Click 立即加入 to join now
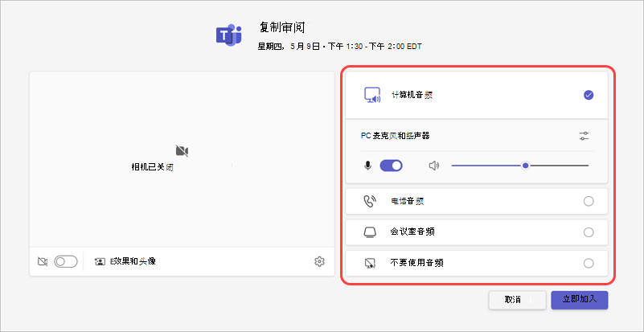This screenshot has height=332, width=644. (x=579, y=300)
